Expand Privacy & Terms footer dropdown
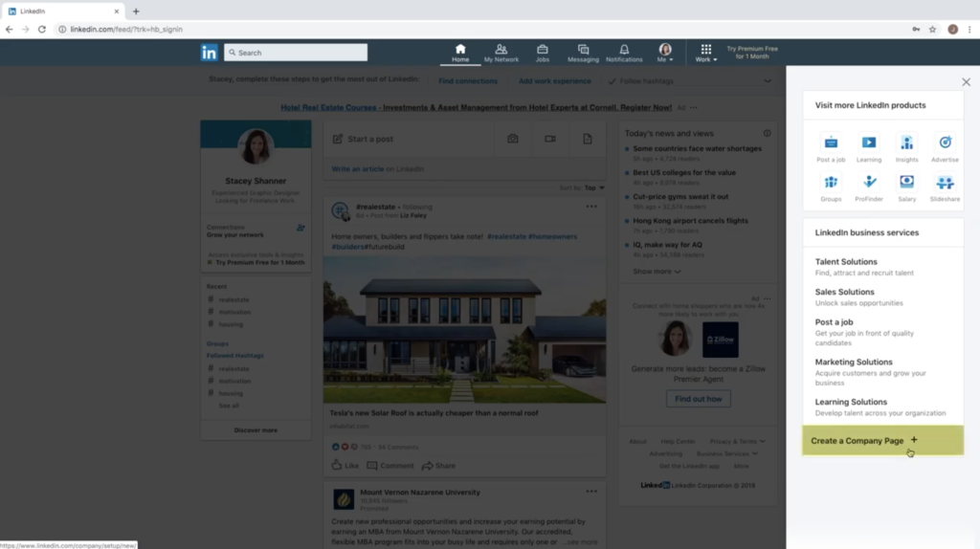The image size is (980, 549). [x=738, y=442]
